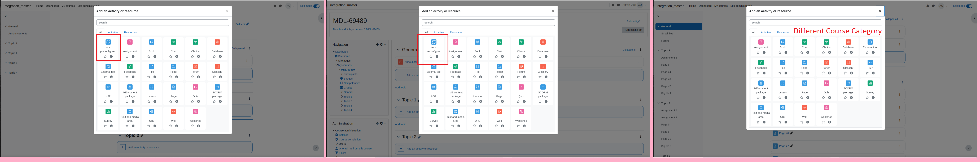This screenshot has width=980, height=162.
Task: Open the info icon under Book in left dialog
Action: point(155,57)
